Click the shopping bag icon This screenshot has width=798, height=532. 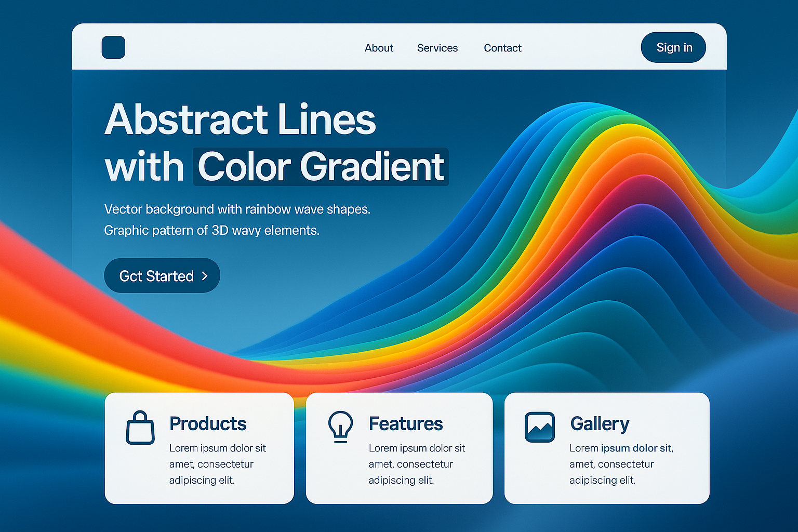tap(140, 428)
